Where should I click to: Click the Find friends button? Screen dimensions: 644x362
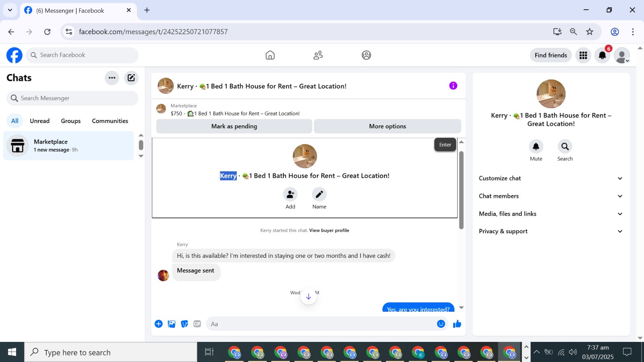coord(551,55)
